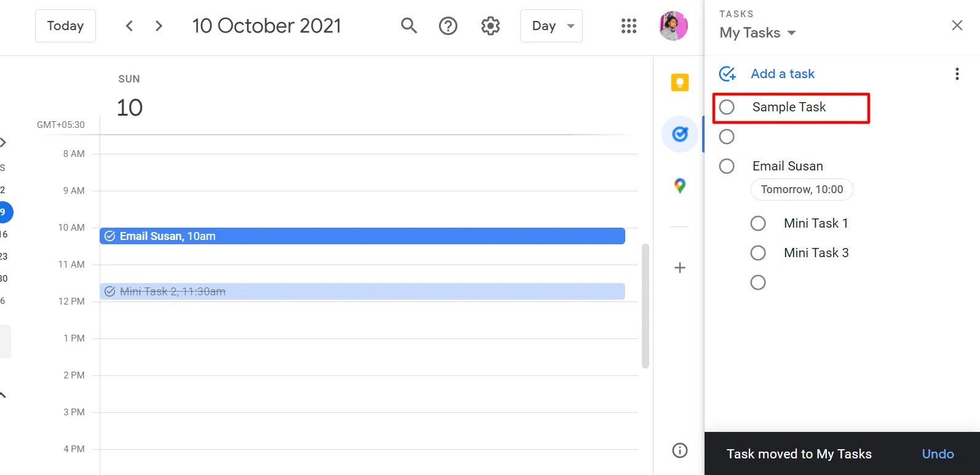980x475 pixels.
Task: Mark Sample Task as complete
Action: coord(727,106)
